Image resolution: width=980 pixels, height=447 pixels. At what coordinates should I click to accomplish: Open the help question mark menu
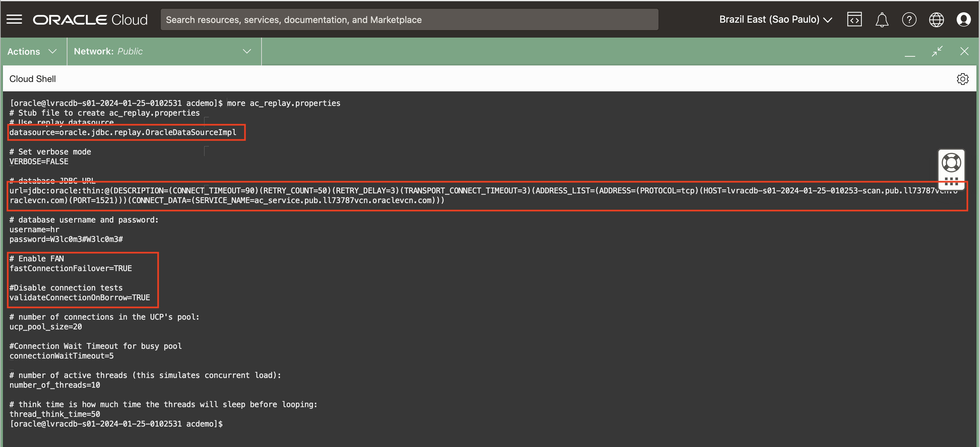tap(909, 19)
